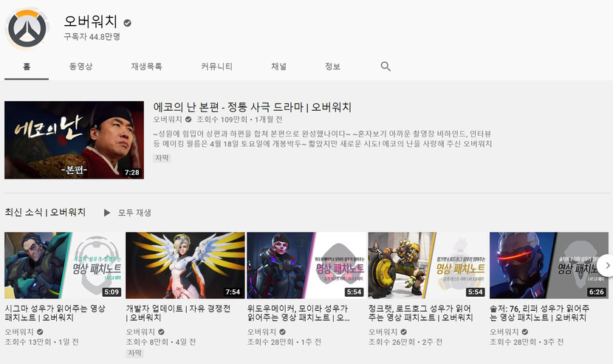Click channel name 오버워치 under featured video title
This screenshot has height=364, width=613.
tap(168, 120)
